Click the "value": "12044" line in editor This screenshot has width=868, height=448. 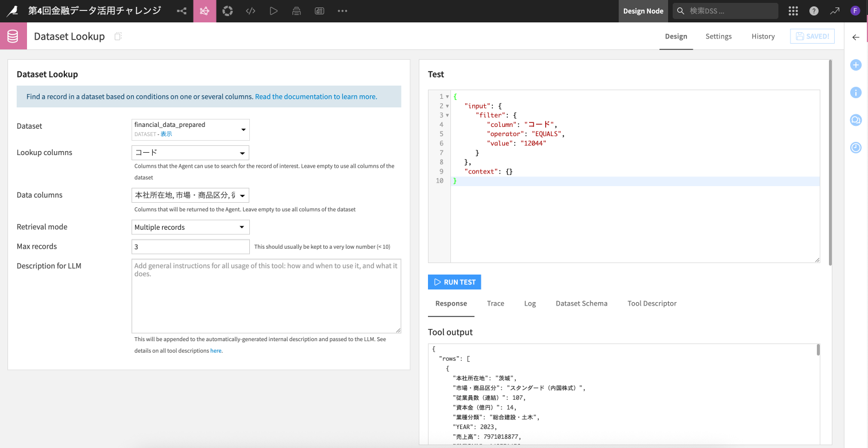[x=516, y=144]
